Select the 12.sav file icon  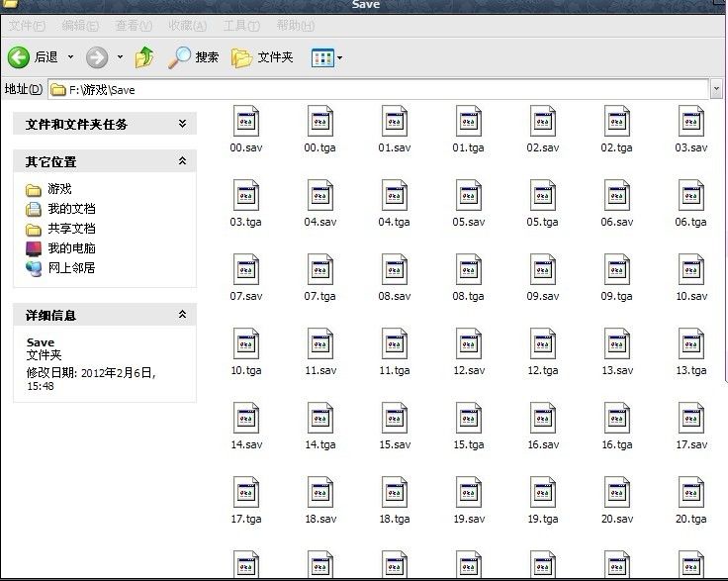point(468,345)
